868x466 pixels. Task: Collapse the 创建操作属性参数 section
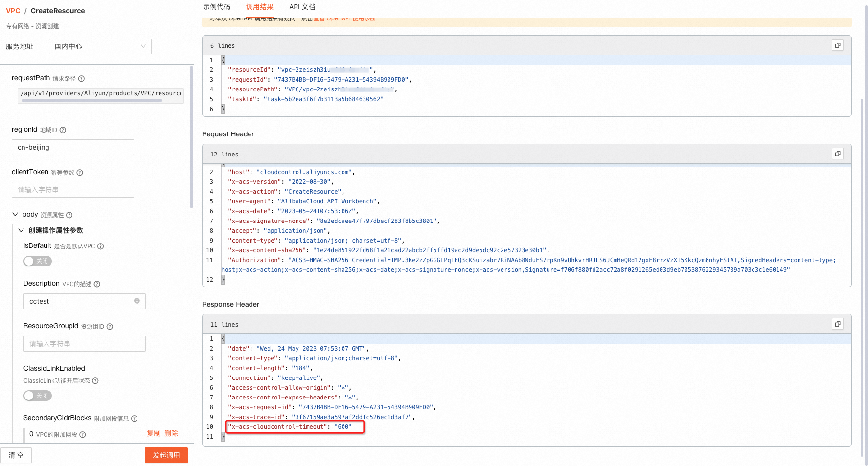point(21,230)
